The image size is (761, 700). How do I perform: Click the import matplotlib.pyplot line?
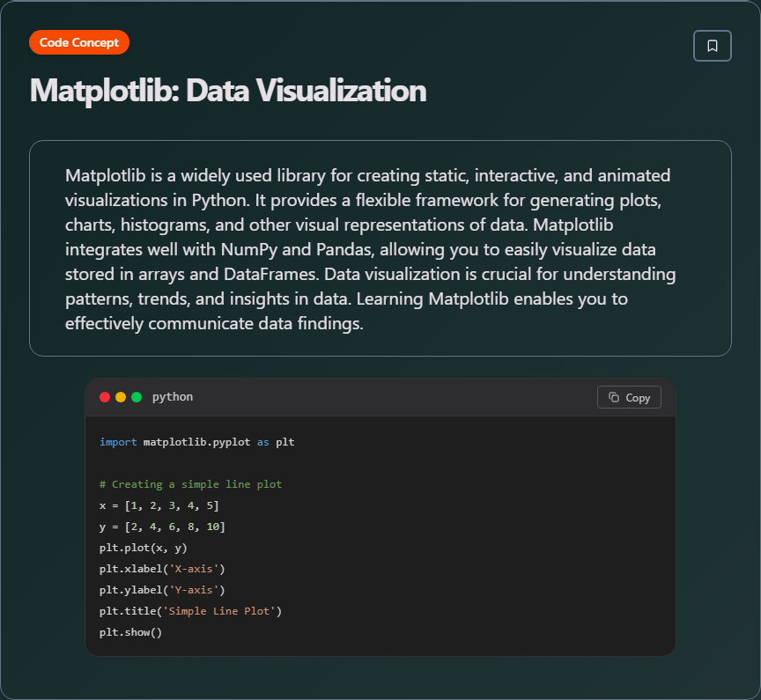click(197, 442)
